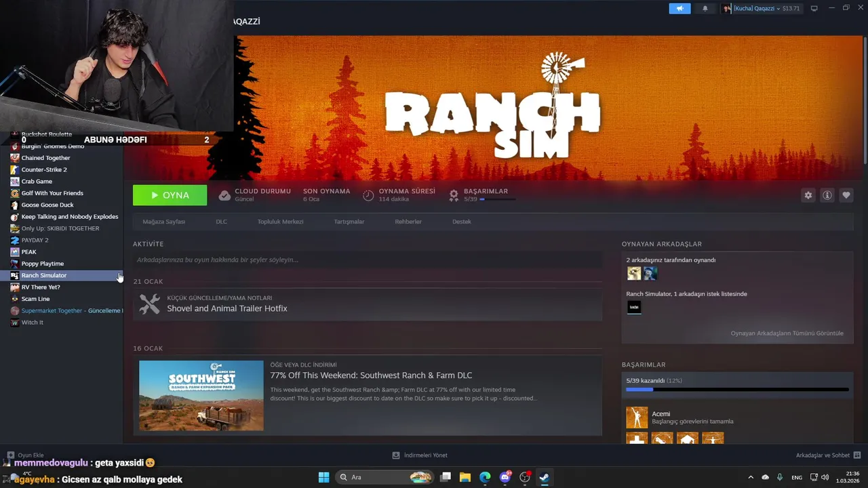Viewport: 868px width, 488px height.
Task: Open the Mağaza Sayfası tab
Action: tap(163, 222)
